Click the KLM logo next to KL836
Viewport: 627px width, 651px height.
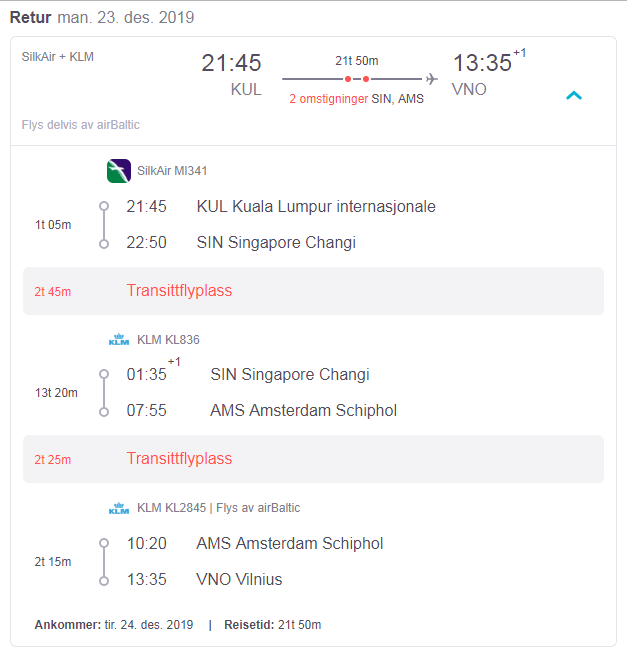click(x=119, y=340)
